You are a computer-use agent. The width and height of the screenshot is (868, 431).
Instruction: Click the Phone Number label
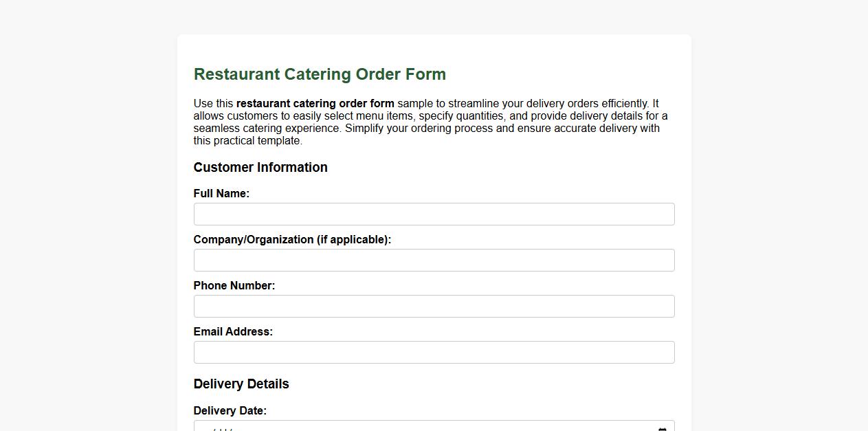(x=234, y=285)
